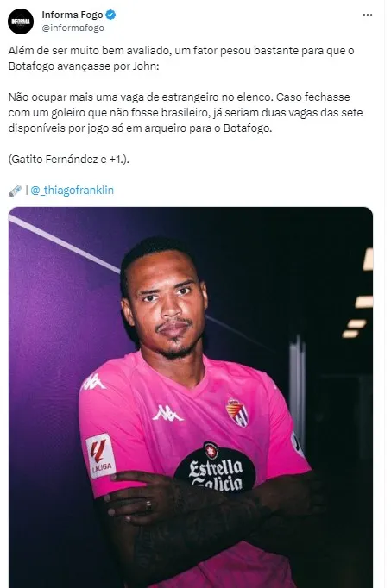The height and width of the screenshot is (588, 391).
Task: Click the LaLiga patch on the sleeve
Action: (100, 455)
